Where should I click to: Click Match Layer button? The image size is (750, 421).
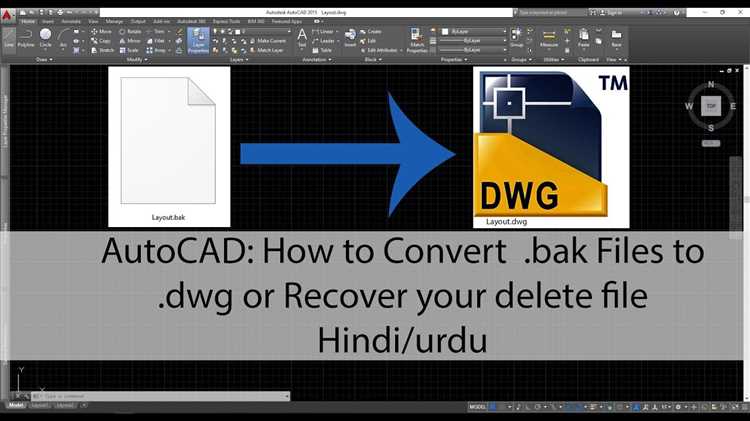click(x=267, y=50)
